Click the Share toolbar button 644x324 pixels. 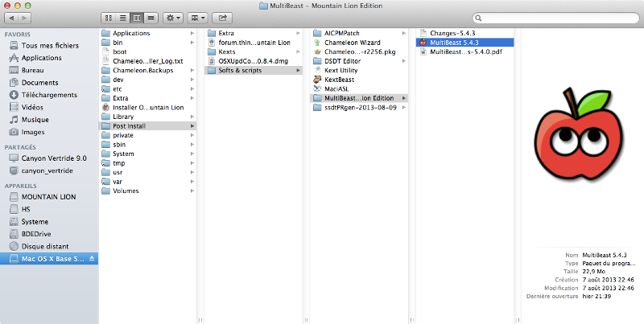click(222, 18)
